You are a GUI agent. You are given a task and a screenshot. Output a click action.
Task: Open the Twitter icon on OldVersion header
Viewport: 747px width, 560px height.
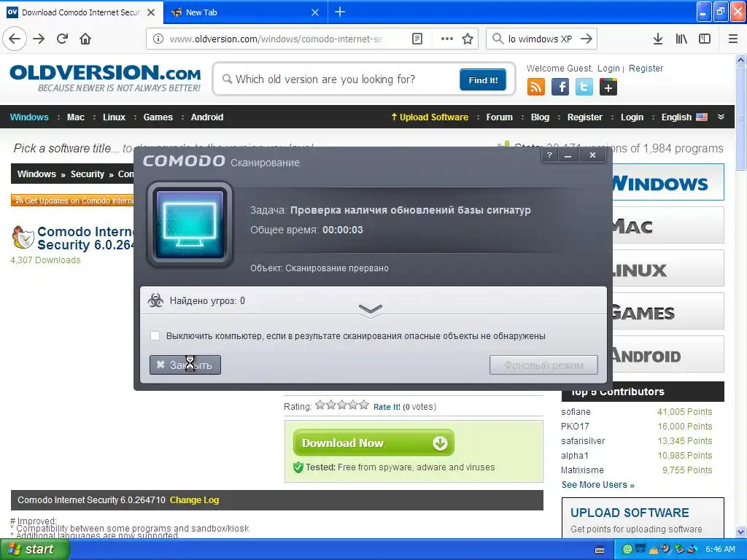coord(584,87)
